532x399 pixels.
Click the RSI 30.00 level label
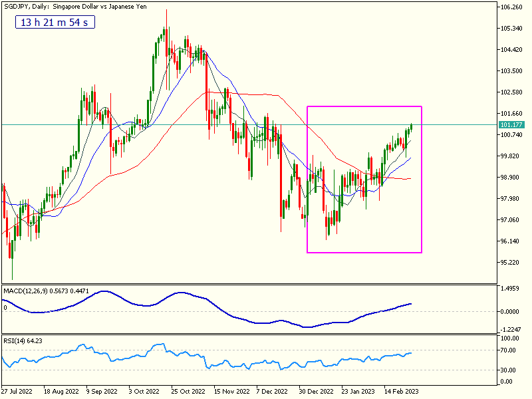(509, 370)
